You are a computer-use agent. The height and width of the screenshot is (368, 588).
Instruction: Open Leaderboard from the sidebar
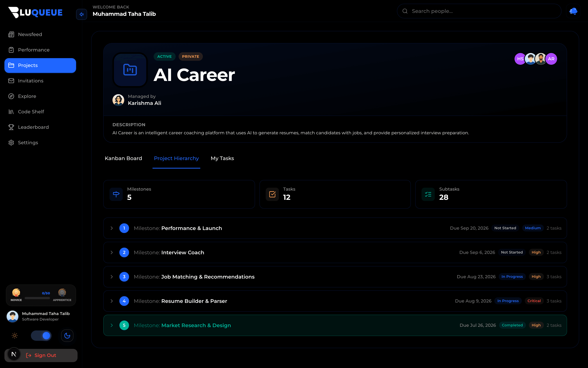(x=40, y=127)
